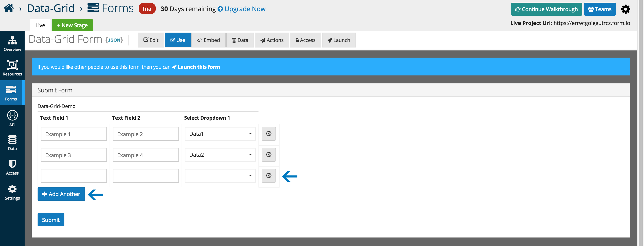Open Resources in the sidebar
Screen dimensions: 644x246
(12, 68)
